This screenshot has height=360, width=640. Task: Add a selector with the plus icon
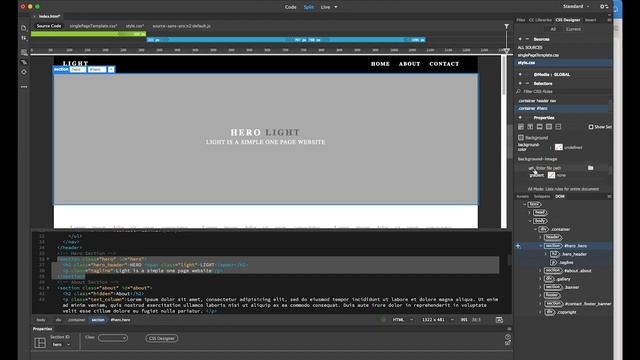520,83
